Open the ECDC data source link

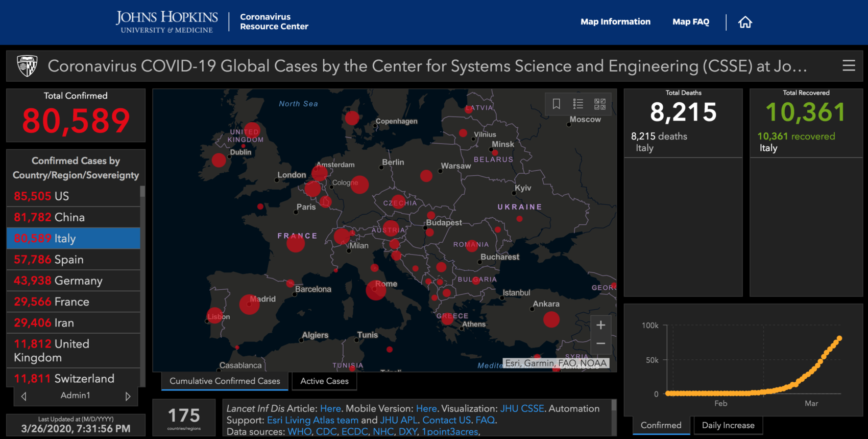pyautogui.click(x=354, y=432)
